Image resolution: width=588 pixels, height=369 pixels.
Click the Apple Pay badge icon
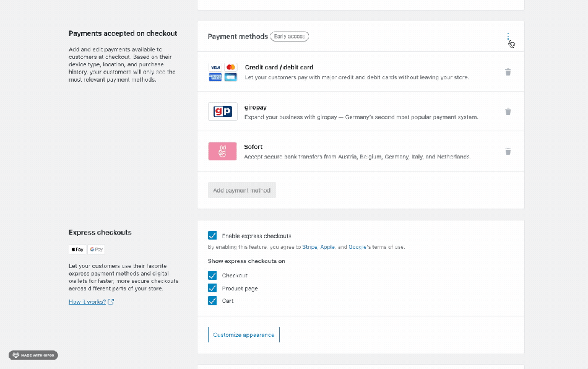(x=77, y=250)
